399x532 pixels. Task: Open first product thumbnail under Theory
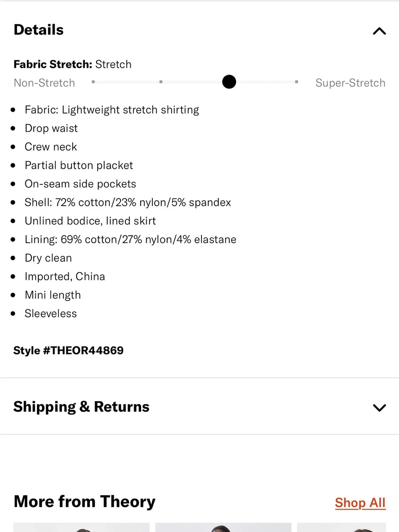(81, 527)
